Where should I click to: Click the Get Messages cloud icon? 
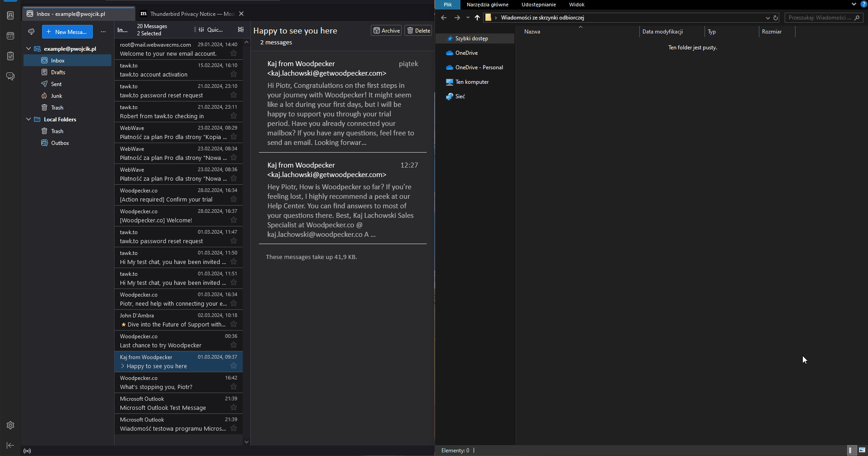click(x=31, y=32)
